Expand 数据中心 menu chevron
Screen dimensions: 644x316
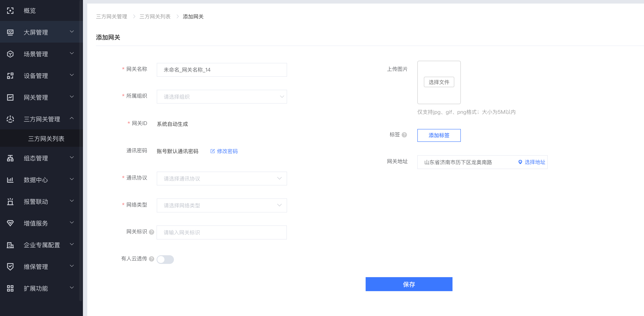(x=72, y=179)
